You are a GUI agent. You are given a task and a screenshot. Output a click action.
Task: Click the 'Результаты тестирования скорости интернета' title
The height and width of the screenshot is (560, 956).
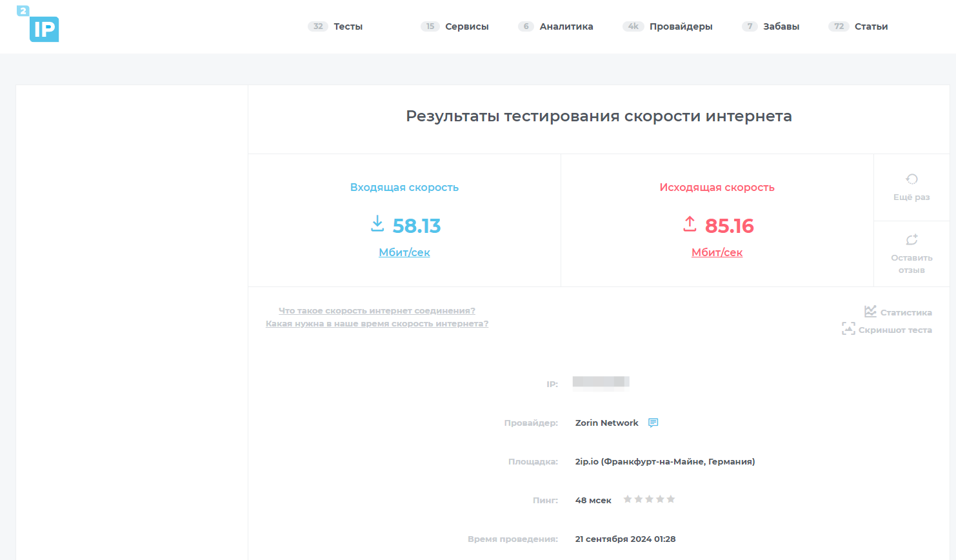(x=599, y=116)
